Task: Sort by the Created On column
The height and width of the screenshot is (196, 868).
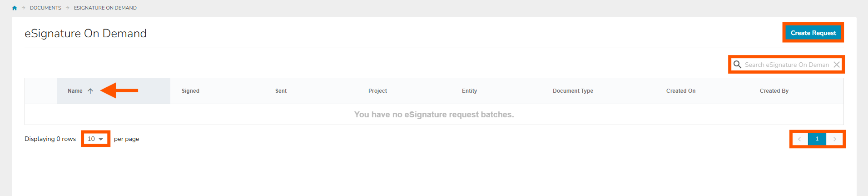Action: point(680,91)
